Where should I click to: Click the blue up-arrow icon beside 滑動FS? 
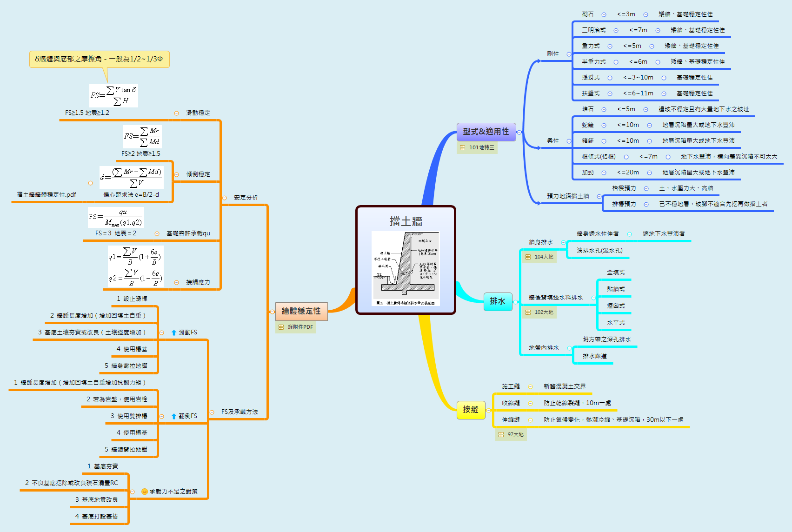[x=173, y=332]
